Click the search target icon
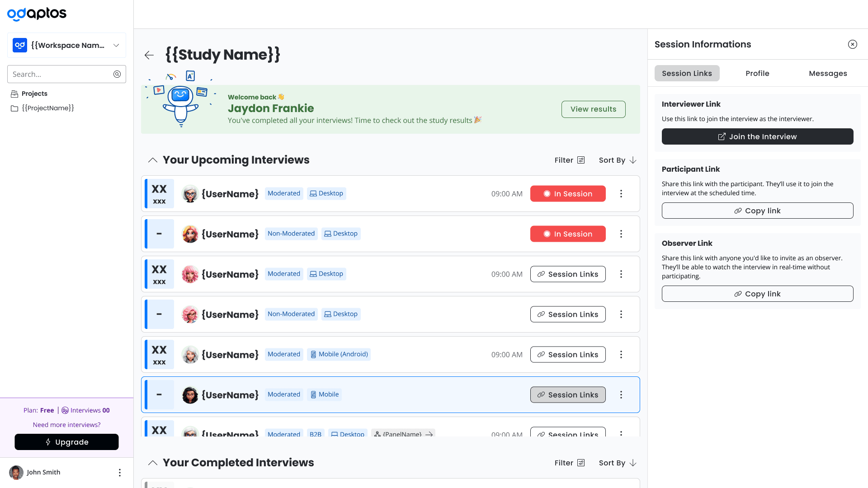 click(117, 74)
